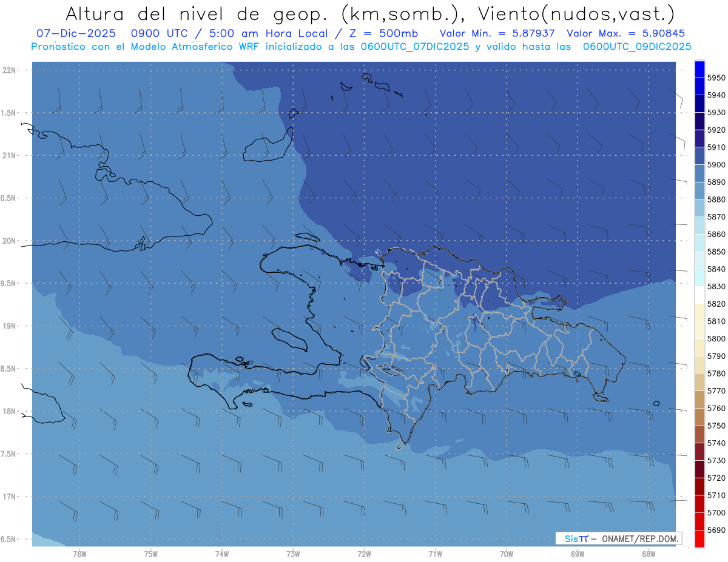Viewport: 728px width, 562px height.
Task: Click the '5950' colorbar value
Action: point(716,78)
